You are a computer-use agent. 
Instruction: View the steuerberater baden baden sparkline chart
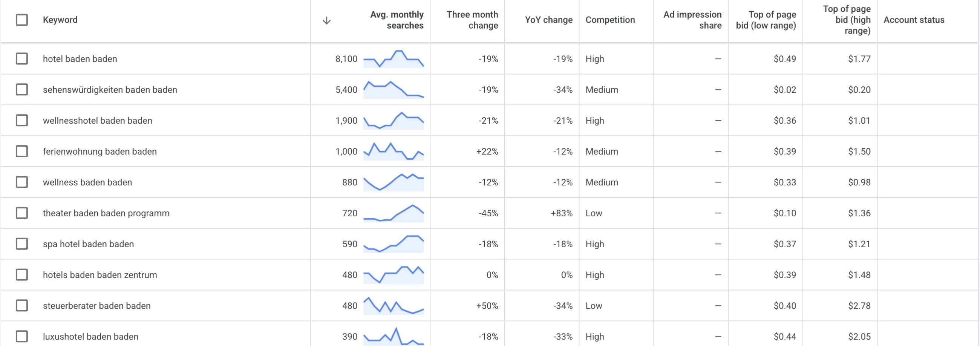tap(394, 306)
